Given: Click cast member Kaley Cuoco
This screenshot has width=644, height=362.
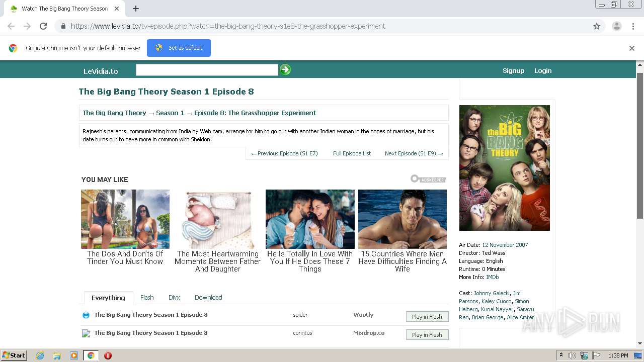Looking at the screenshot, I should tap(497, 301).
